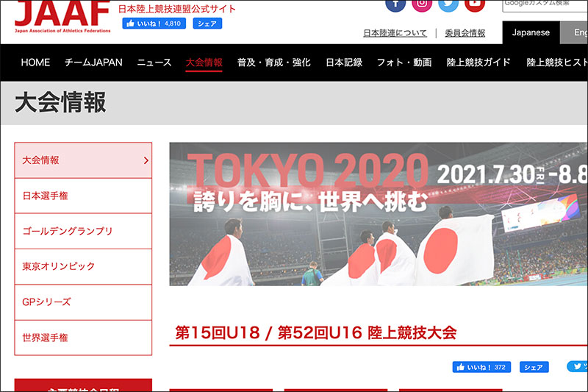Click the Google custom search field

(x=544, y=4)
